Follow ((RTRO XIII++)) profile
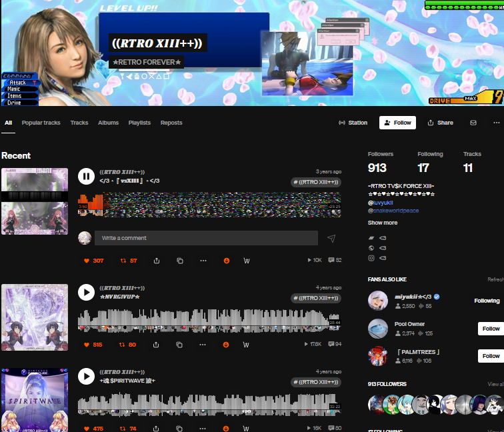The height and width of the screenshot is (432, 504). pos(397,123)
